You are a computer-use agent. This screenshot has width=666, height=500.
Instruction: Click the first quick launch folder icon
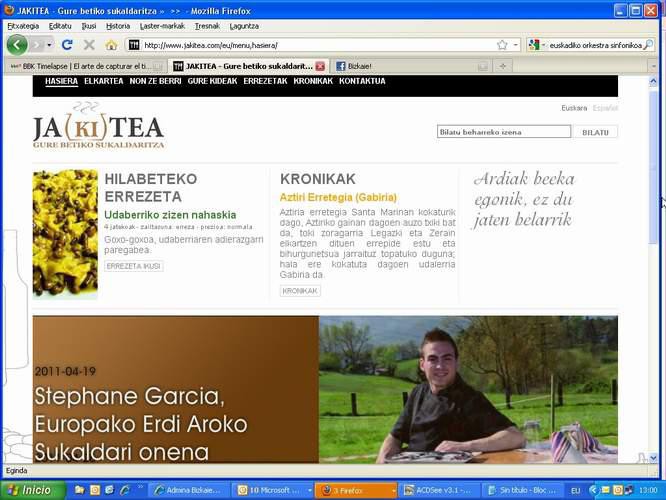79,490
